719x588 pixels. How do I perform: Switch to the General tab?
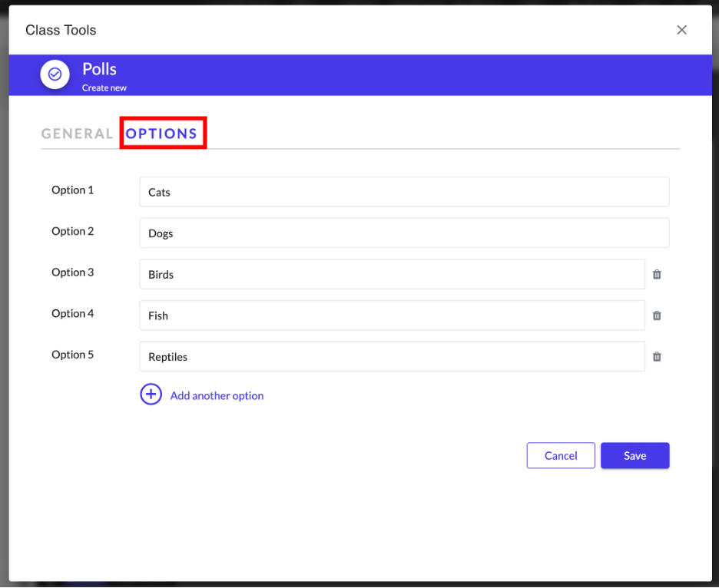[x=77, y=134]
